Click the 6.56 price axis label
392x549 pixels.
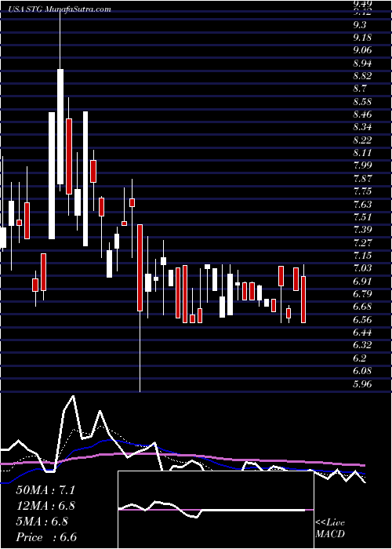coord(362,320)
